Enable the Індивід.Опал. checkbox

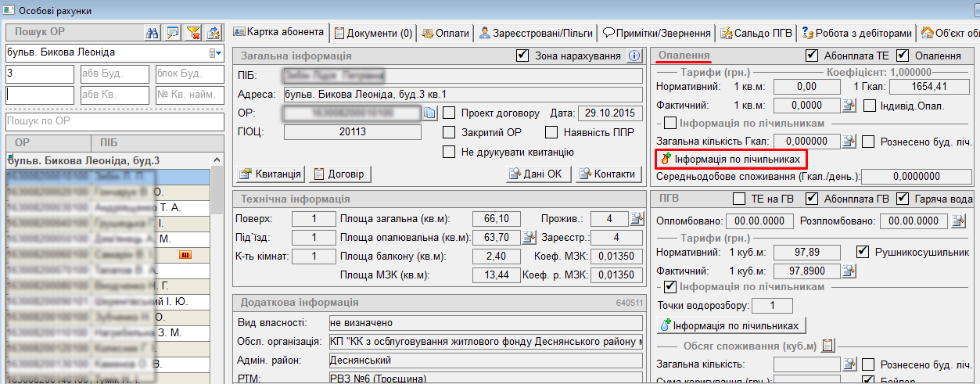(x=868, y=106)
